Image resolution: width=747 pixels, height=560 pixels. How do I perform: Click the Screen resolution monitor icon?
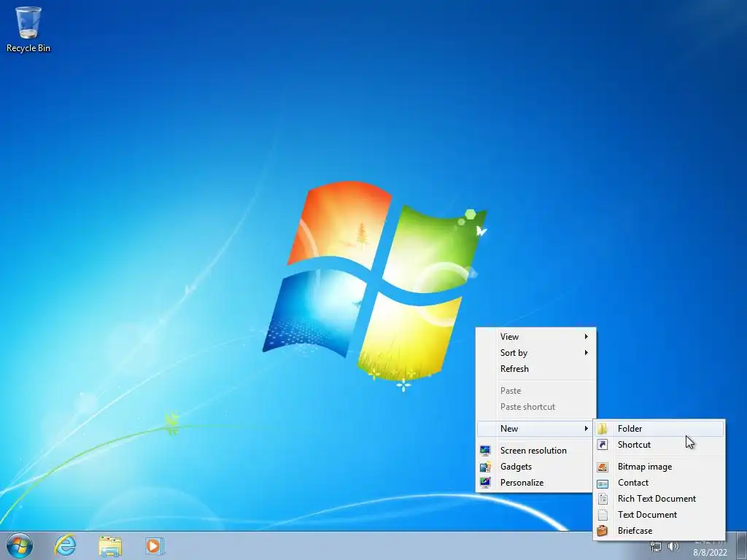[485, 451]
